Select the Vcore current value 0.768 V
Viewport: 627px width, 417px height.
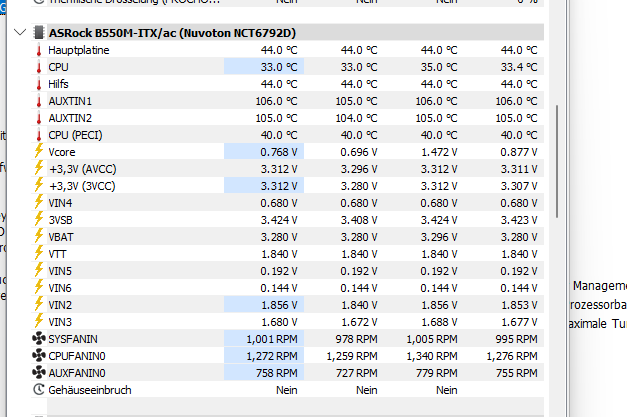click(x=279, y=152)
